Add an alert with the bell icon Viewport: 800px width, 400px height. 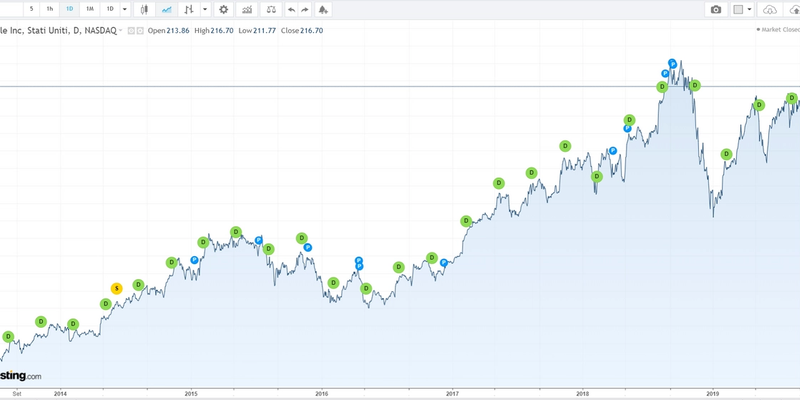click(x=323, y=9)
